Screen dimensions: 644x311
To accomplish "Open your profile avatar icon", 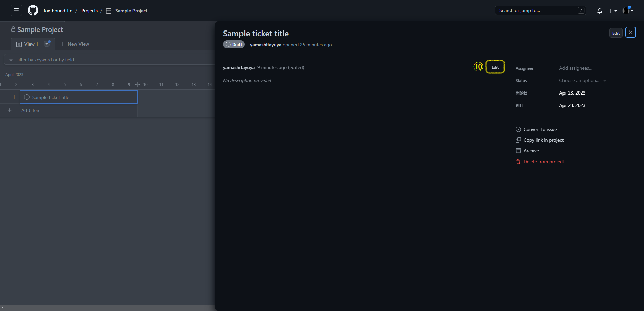I will [627, 11].
